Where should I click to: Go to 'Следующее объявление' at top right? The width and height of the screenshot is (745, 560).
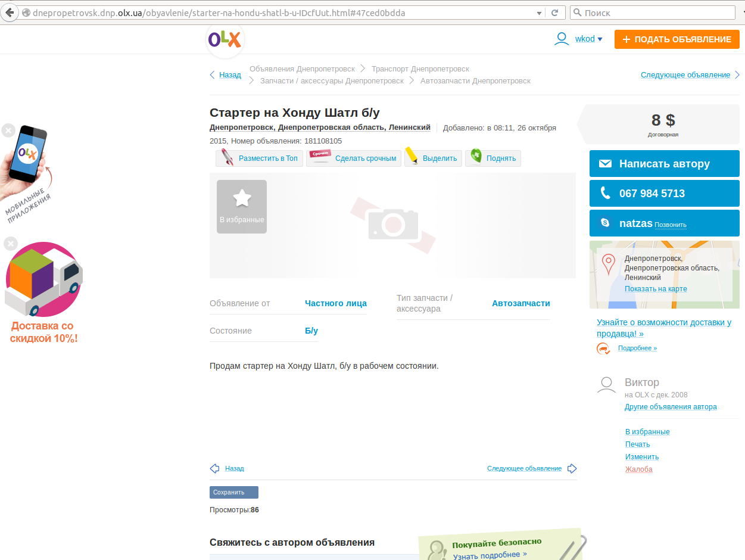(x=685, y=75)
